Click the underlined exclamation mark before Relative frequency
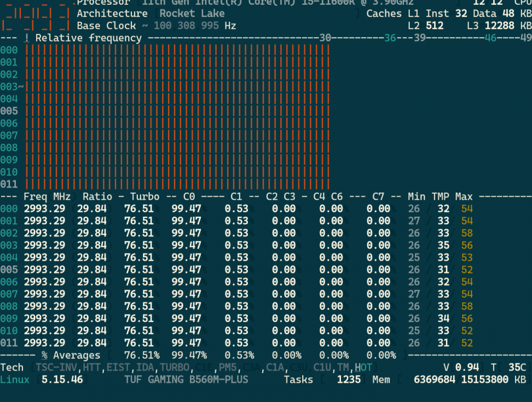This screenshot has height=402, width=532. click(27, 38)
